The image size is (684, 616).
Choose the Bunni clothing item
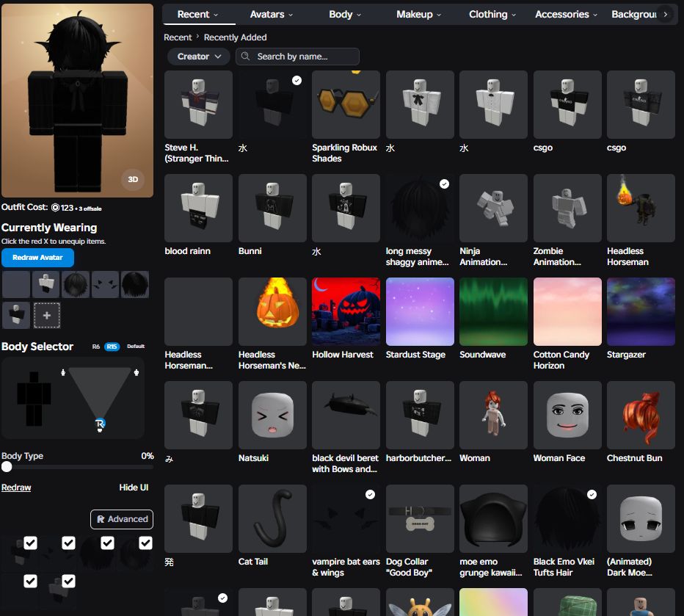[272, 208]
